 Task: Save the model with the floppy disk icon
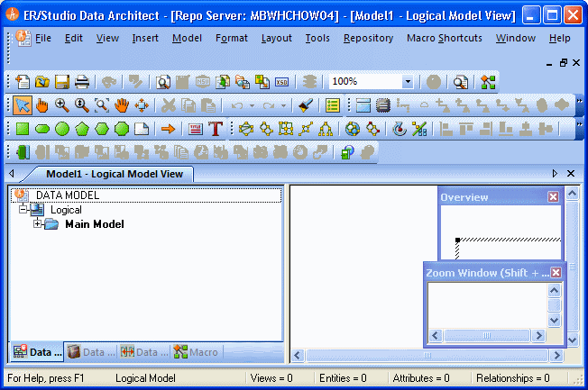click(62, 82)
